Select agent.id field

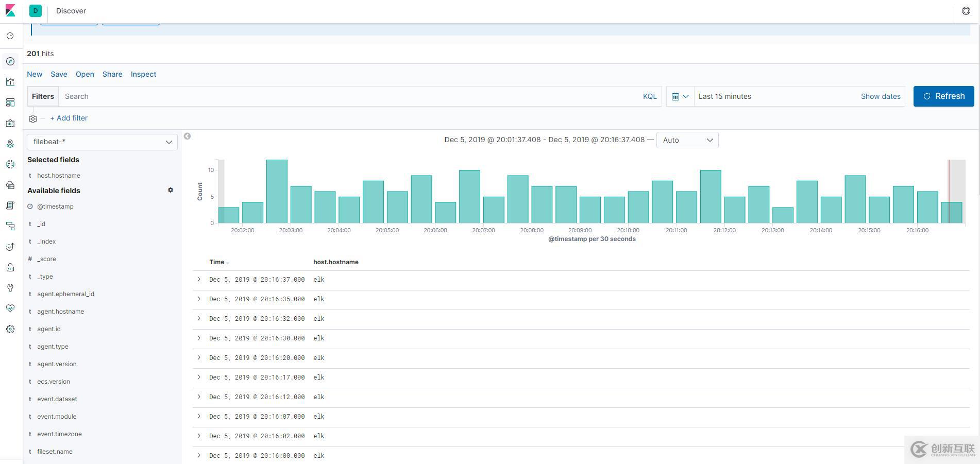pos(48,329)
